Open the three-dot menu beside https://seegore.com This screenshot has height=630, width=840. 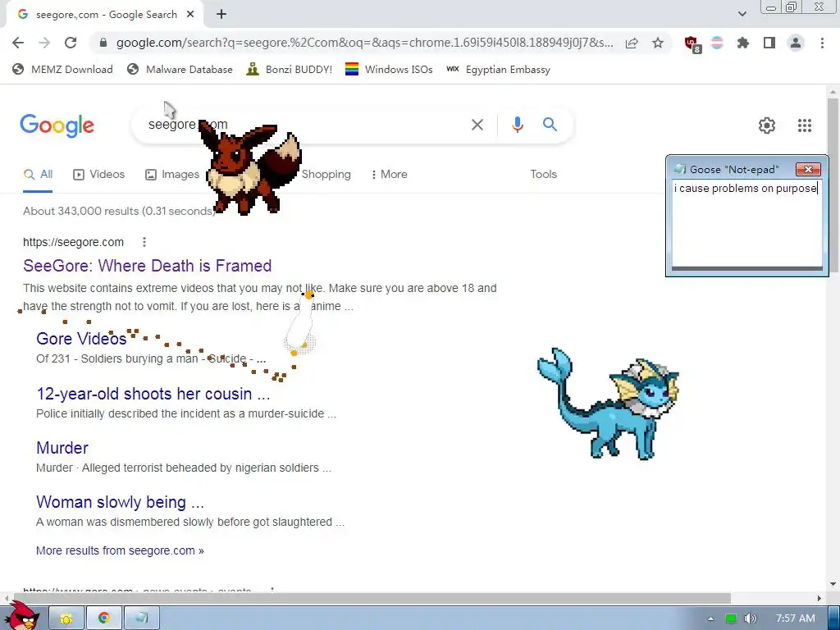(x=144, y=242)
